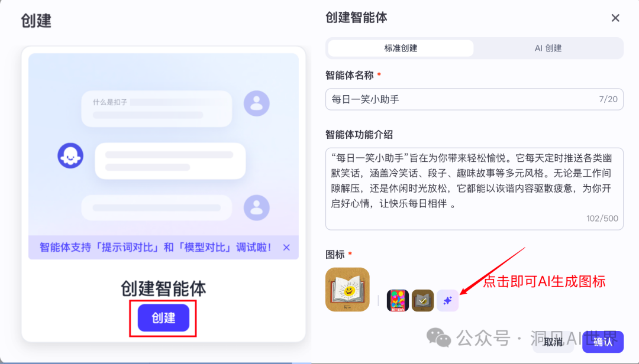Click the 智能体名称 input field
The image size is (639, 364).
475,99
